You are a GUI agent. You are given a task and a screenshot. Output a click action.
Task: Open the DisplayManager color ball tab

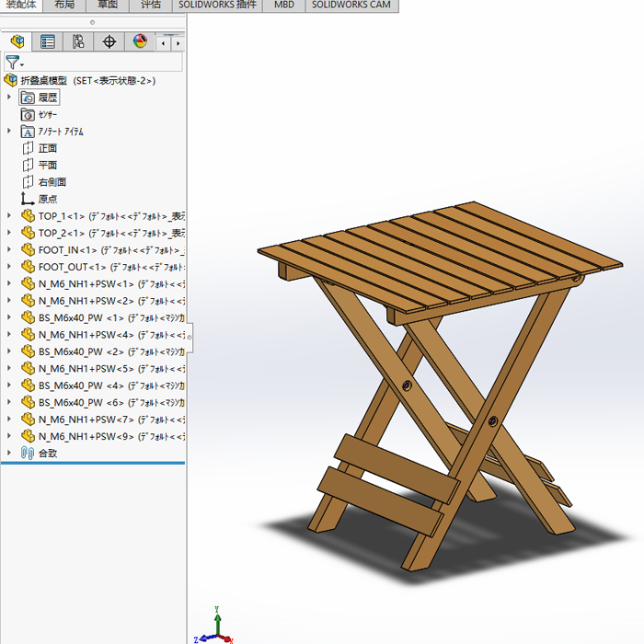tap(140, 41)
